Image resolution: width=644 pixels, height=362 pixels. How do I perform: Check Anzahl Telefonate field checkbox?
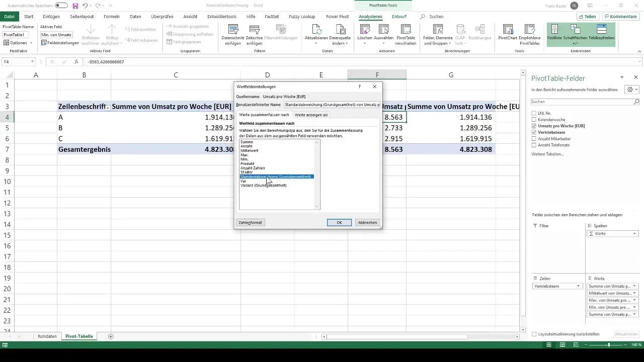(534, 145)
